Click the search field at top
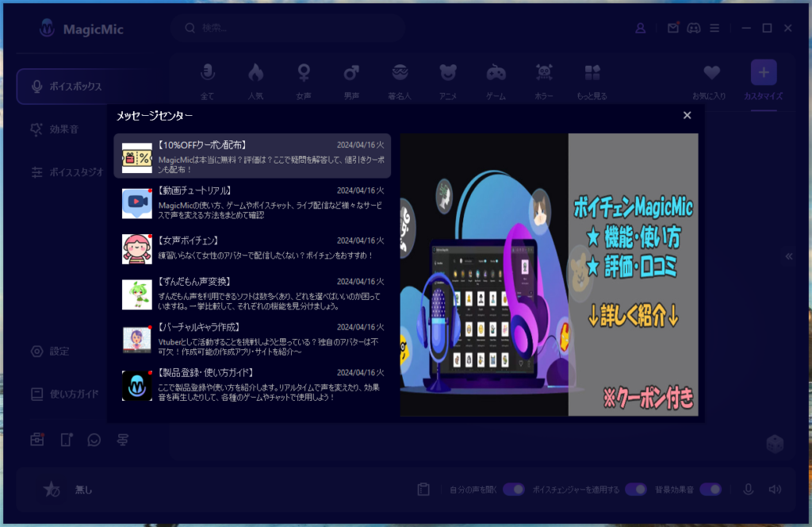This screenshot has width=812, height=527. click(x=288, y=28)
